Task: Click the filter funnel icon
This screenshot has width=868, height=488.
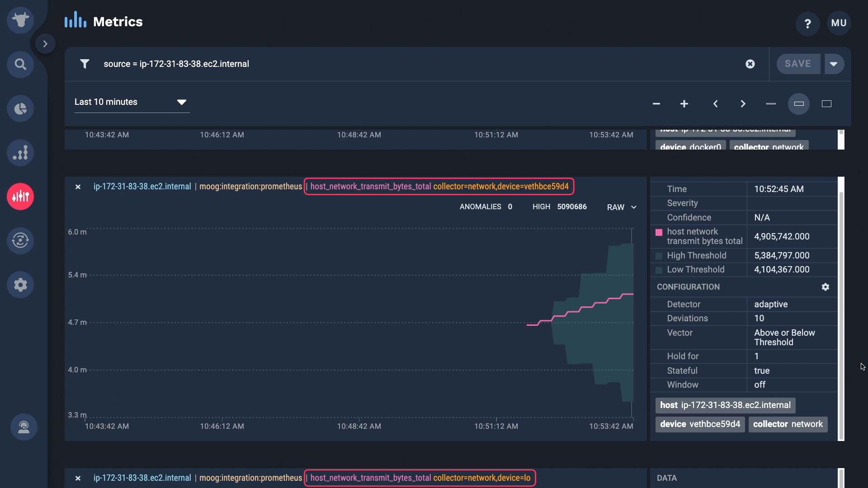Action: tap(85, 64)
